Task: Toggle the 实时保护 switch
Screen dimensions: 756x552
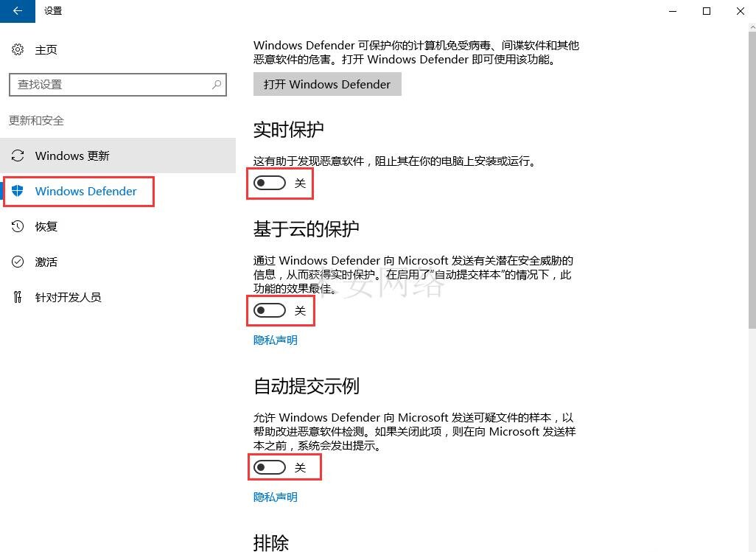Action: pos(270,183)
